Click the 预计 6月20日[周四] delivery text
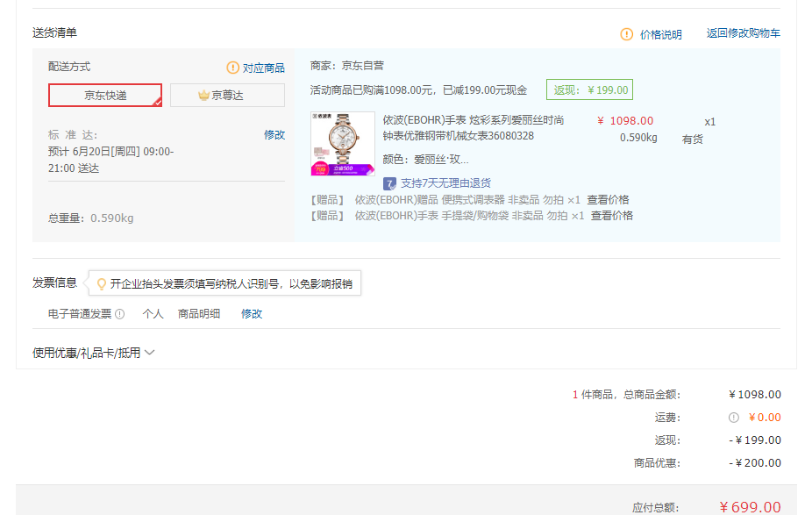812x515 pixels. tap(110, 160)
